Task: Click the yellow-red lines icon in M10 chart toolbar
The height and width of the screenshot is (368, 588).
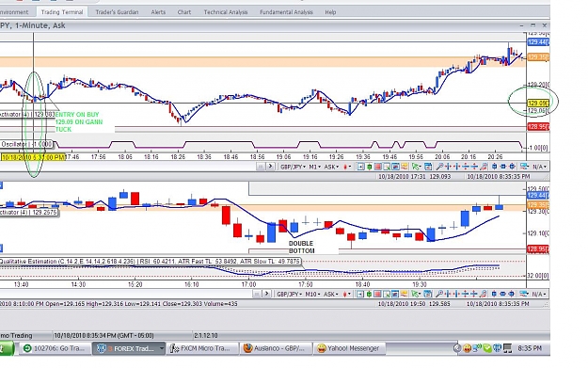Action: (404, 294)
